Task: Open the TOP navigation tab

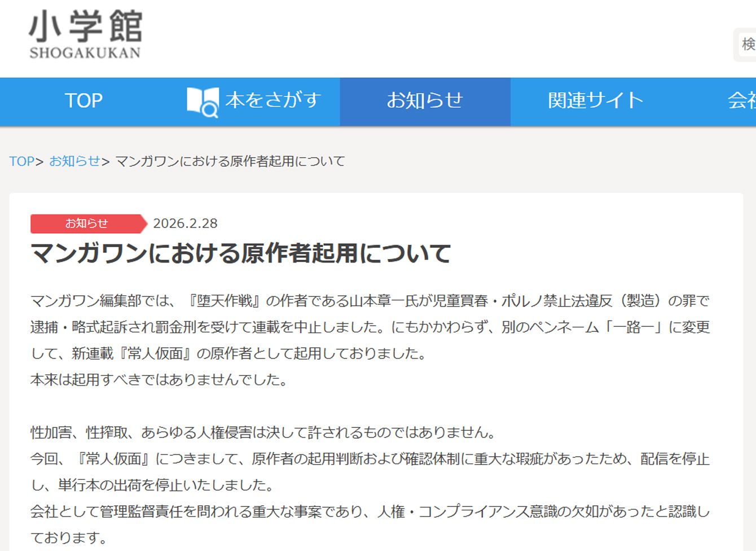Action: click(x=83, y=100)
